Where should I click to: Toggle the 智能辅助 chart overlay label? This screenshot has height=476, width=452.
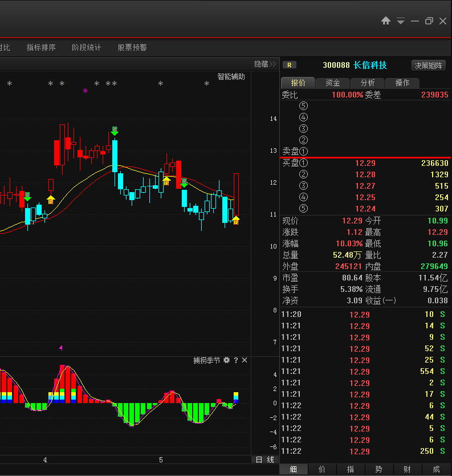pyautogui.click(x=231, y=76)
